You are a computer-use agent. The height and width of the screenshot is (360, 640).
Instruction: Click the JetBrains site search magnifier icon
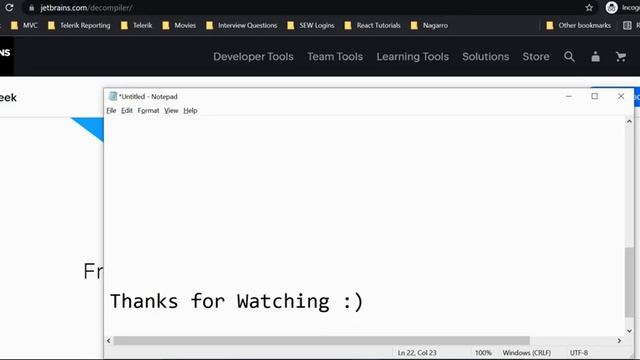(x=569, y=56)
